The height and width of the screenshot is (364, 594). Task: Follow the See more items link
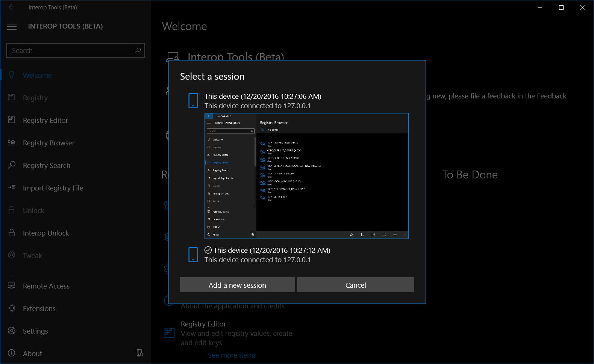(x=232, y=355)
